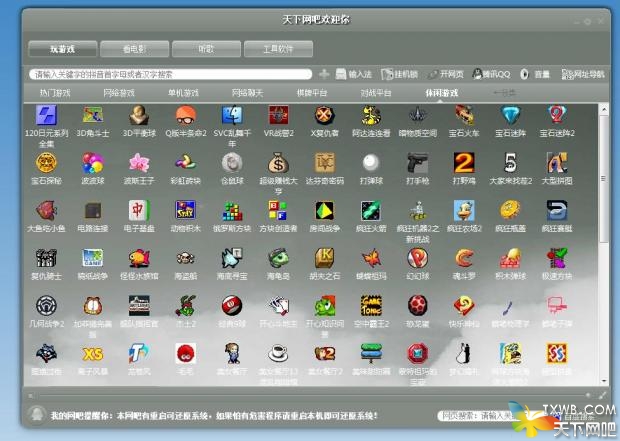Click the 输入法 input method button
This screenshot has width=620, height=441.
(x=353, y=74)
